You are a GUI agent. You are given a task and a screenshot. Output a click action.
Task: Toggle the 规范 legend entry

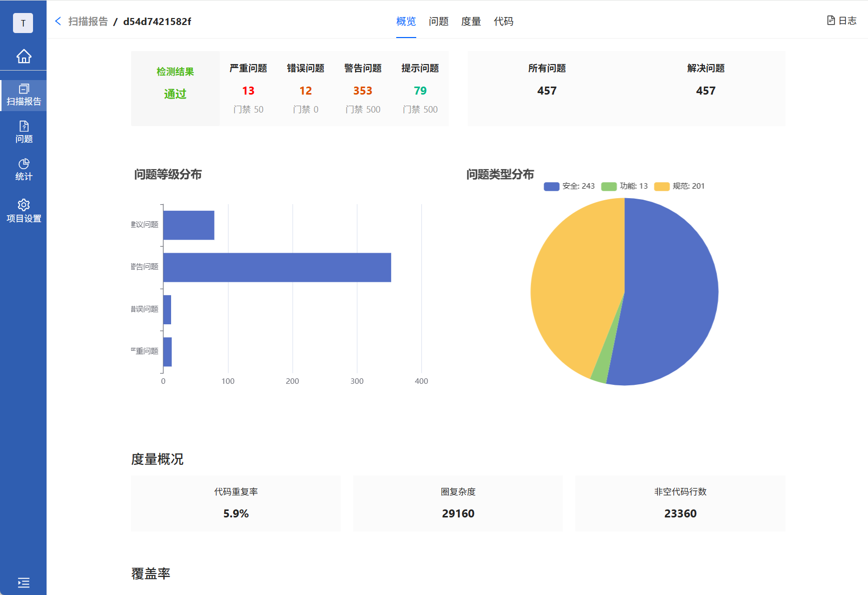(x=679, y=186)
